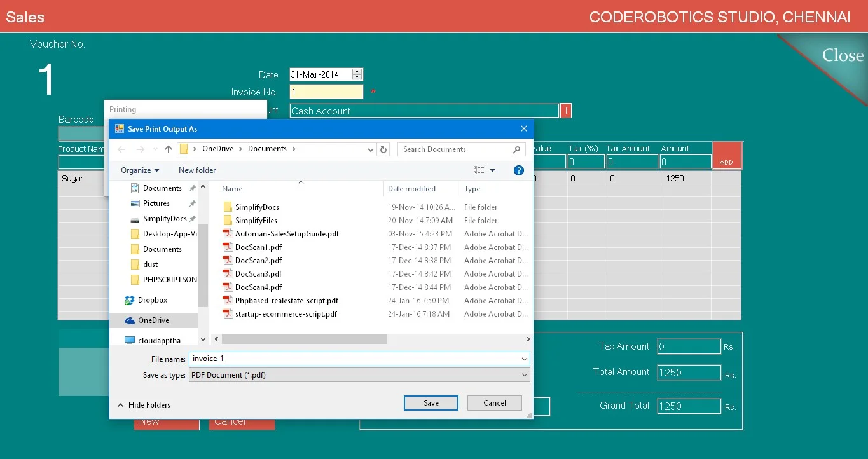Click the Up folder arrow

169,149
